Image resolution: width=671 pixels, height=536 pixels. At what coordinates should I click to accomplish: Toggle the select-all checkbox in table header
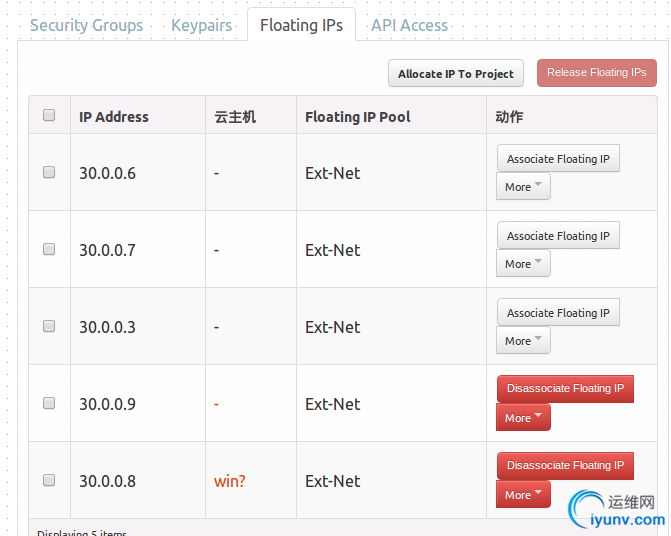(x=49, y=115)
